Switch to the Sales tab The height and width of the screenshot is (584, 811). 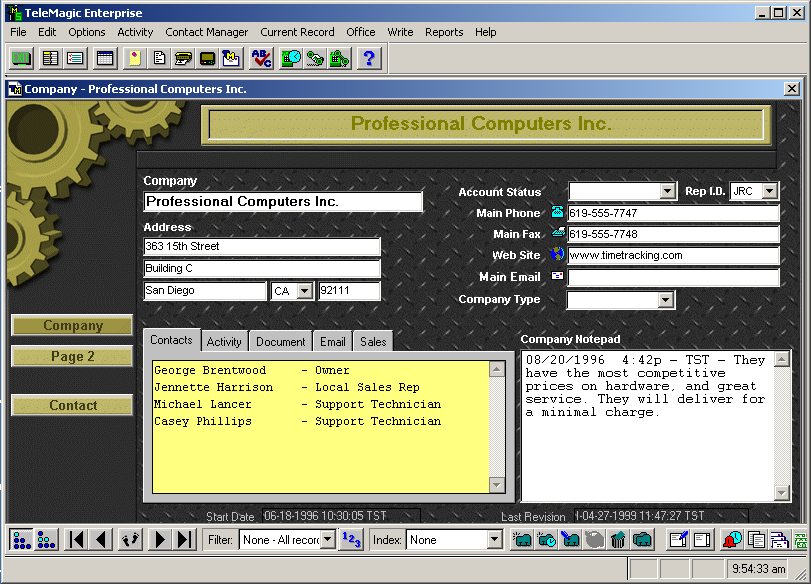pos(373,341)
